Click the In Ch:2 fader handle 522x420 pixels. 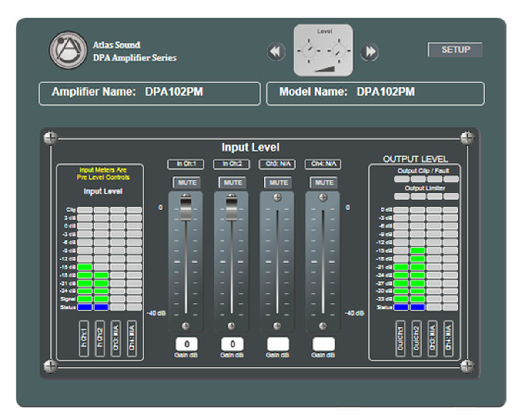(231, 209)
